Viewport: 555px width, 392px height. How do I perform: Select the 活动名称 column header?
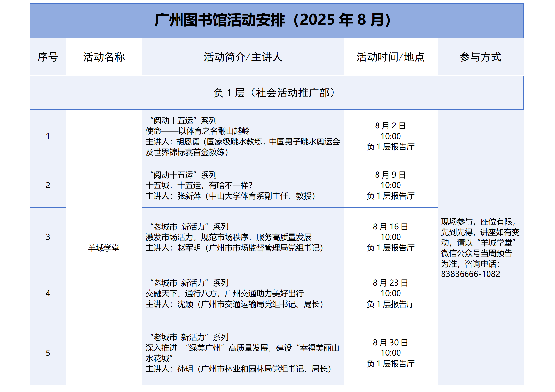tap(104, 57)
